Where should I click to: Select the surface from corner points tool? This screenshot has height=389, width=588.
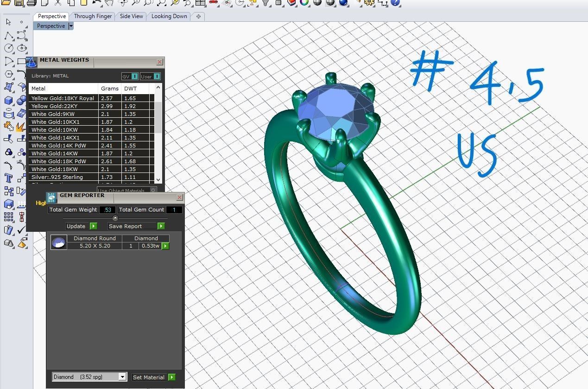[x=8, y=87]
